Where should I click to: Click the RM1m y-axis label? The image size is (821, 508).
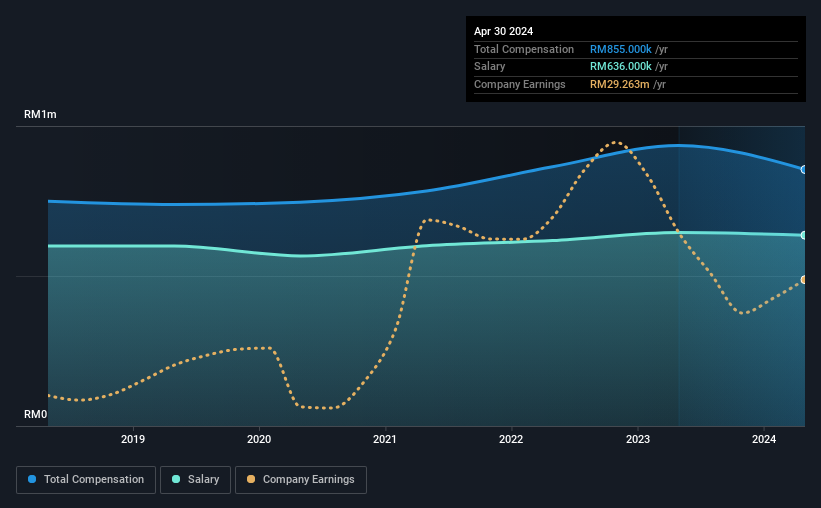pyautogui.click(x=40, y=114)
